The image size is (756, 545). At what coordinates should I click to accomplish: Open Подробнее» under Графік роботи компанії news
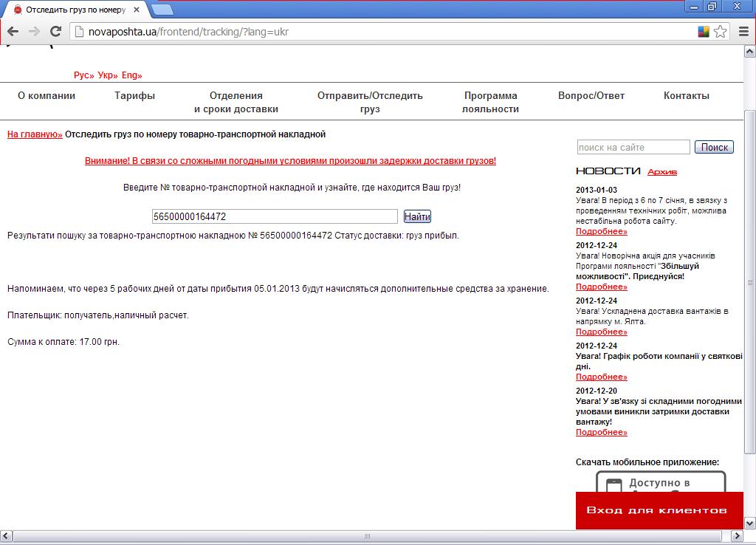[601, 377]
